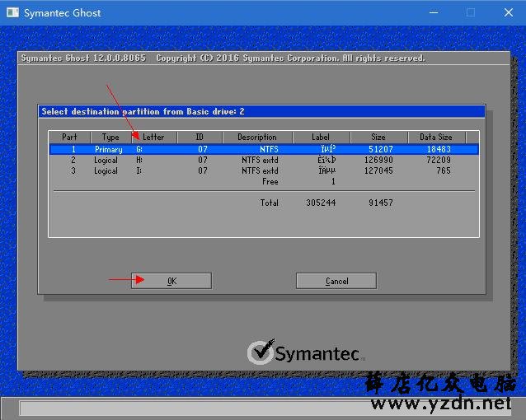Viewport: 526px width, 420px height.
Task: Click the ID column header
Action: coord(200,137)
